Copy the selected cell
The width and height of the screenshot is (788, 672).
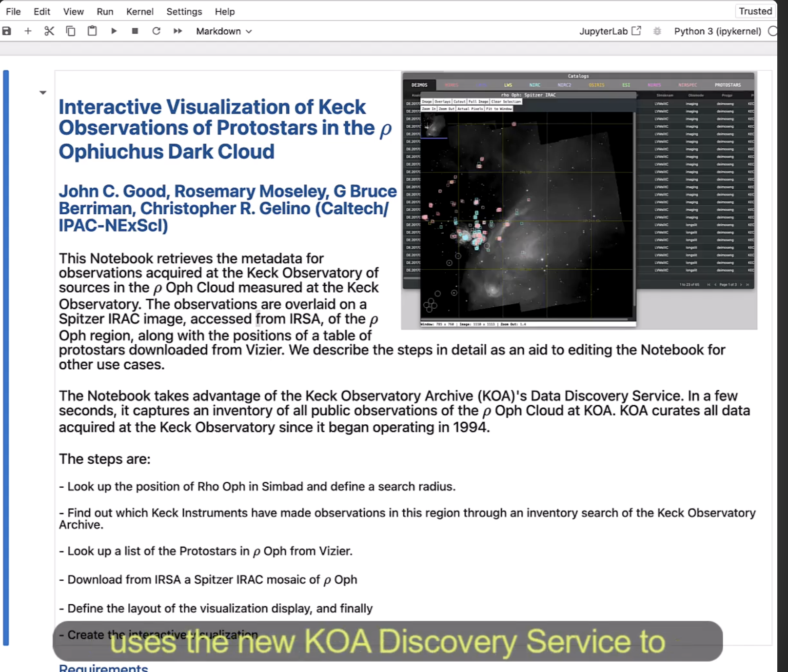coord(71,31)
